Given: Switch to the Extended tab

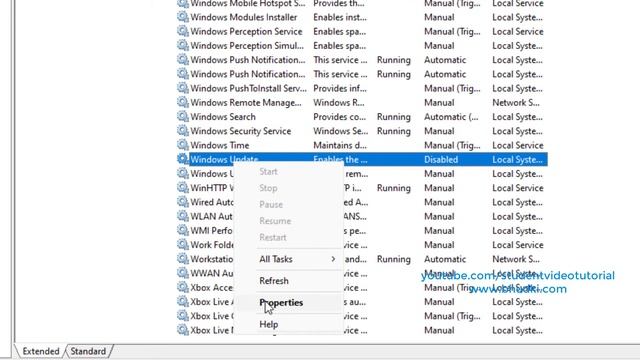Looking at the screenshot, I should 40,351.
